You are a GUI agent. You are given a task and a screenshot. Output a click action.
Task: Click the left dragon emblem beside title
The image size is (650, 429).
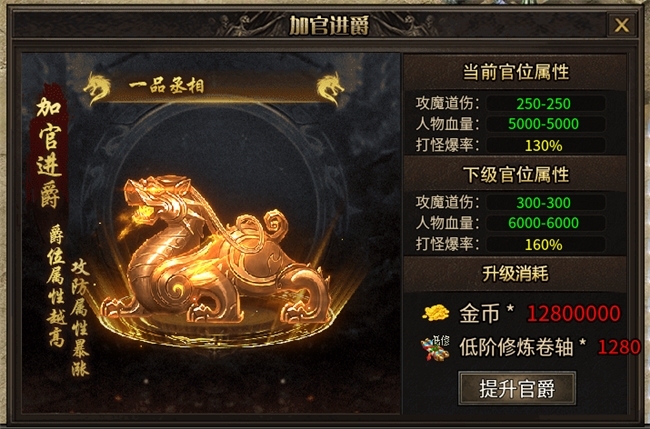tap(97, 88)
